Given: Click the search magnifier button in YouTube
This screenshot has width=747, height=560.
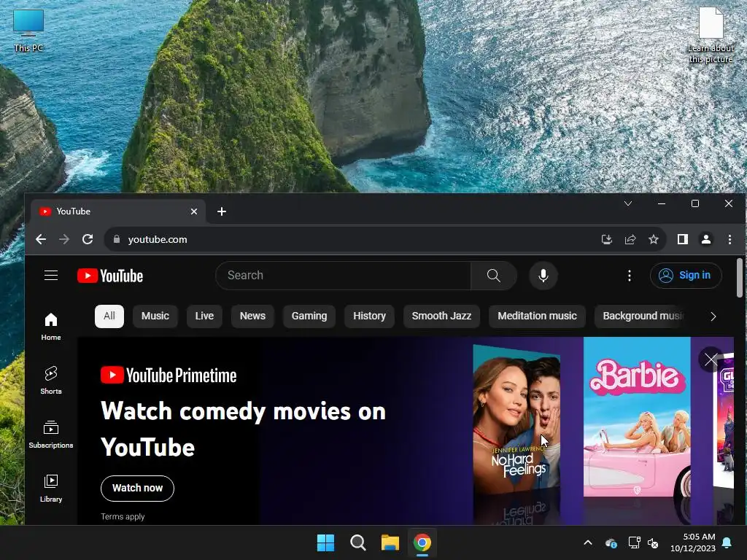Looking at the screenshot, I should [x=494, y=276].
